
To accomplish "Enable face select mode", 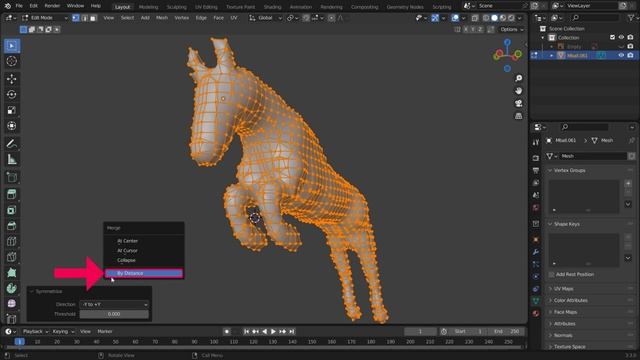I will coord(93,18).
